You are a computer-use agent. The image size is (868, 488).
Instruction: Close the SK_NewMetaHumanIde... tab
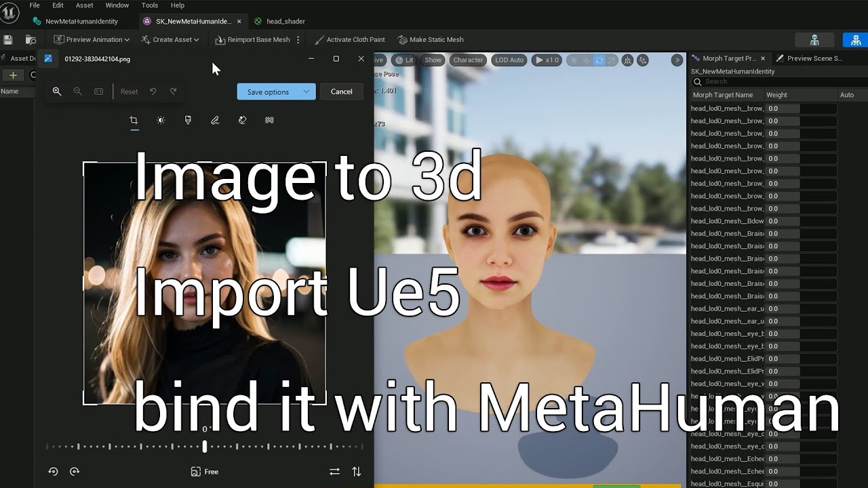(239, 22)
